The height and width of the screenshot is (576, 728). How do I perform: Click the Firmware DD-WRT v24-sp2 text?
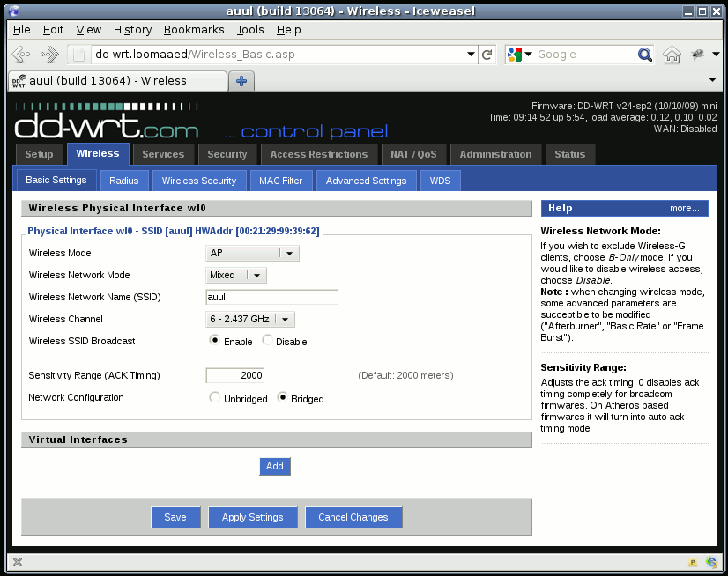(624, 106)
